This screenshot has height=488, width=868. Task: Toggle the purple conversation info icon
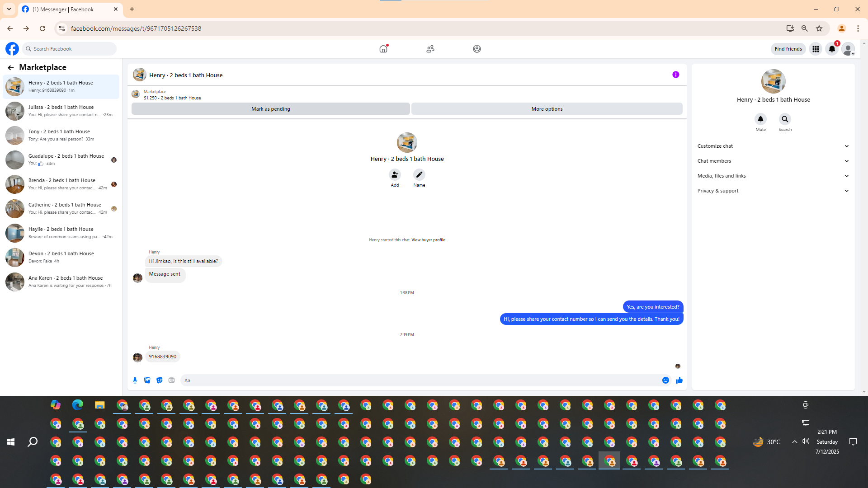[675, 75]
